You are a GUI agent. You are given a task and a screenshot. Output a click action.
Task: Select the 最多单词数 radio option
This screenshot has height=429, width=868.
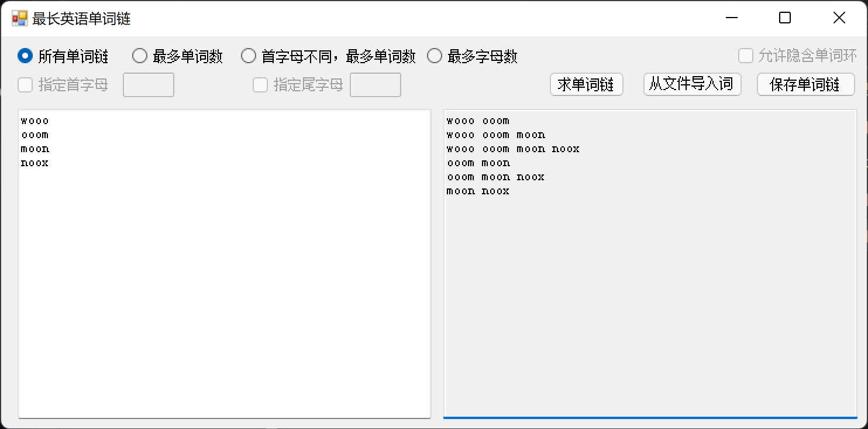pos(178,56)
